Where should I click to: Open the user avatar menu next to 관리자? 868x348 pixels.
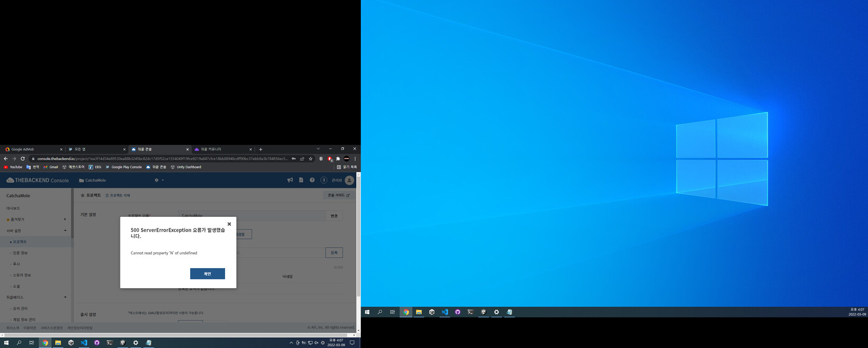pyautogui.click(x=349, y=180)
